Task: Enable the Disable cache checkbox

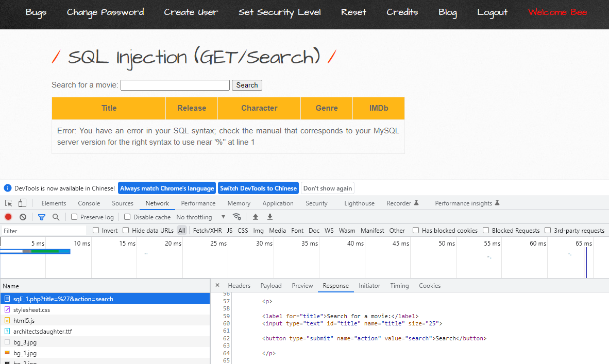Action: [127, 217]
